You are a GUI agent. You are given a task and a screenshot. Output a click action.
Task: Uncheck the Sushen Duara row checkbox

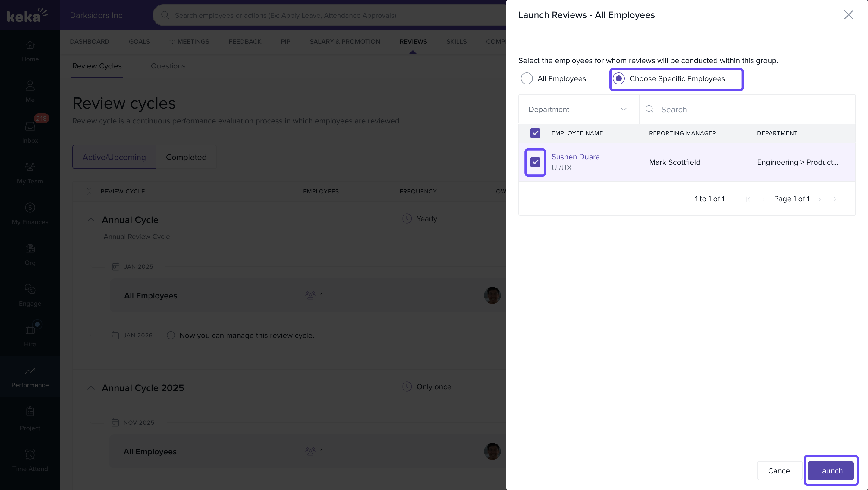tap(535, 162)
